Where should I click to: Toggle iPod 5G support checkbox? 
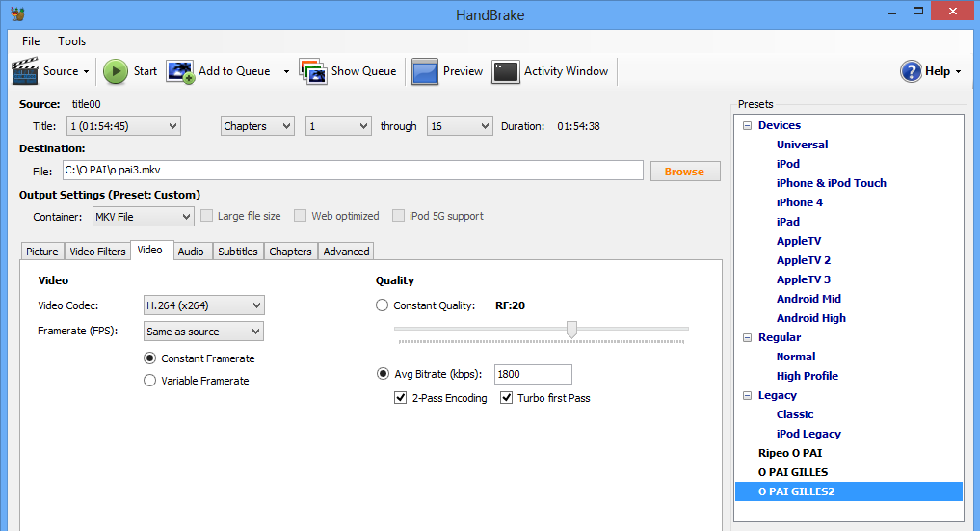point(398,216)
